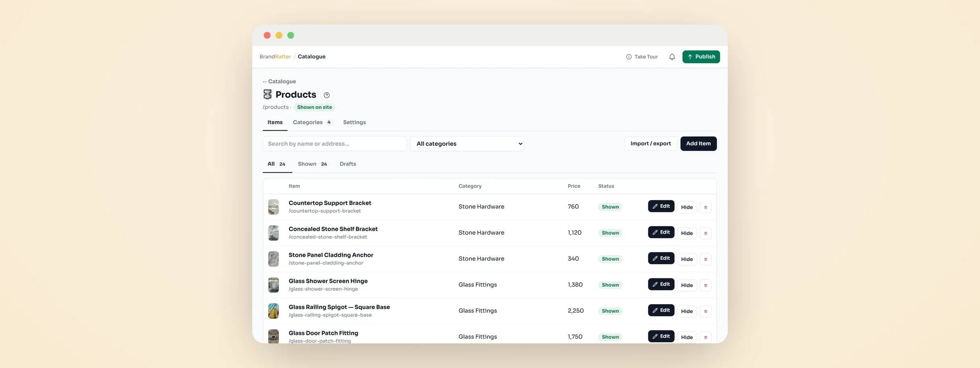
Task: Edit the Stone Panel Cladding Anchor item
Action: coord(661,258)
